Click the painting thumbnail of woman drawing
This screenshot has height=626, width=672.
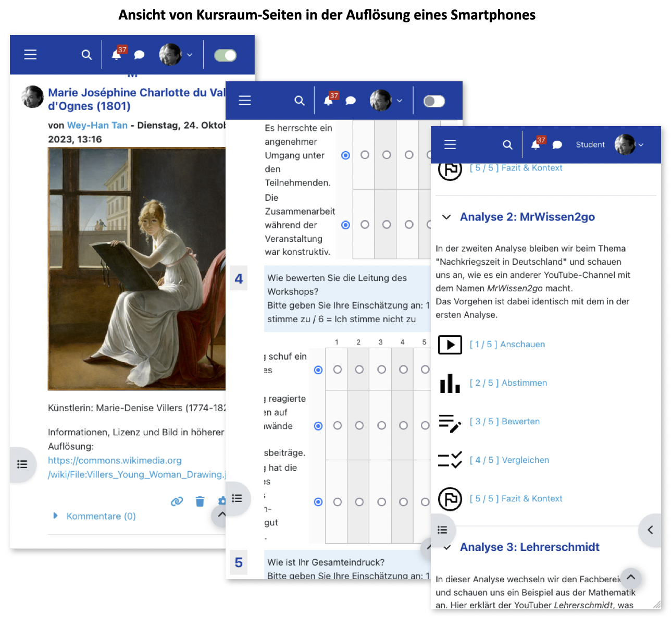pos(136,268)
